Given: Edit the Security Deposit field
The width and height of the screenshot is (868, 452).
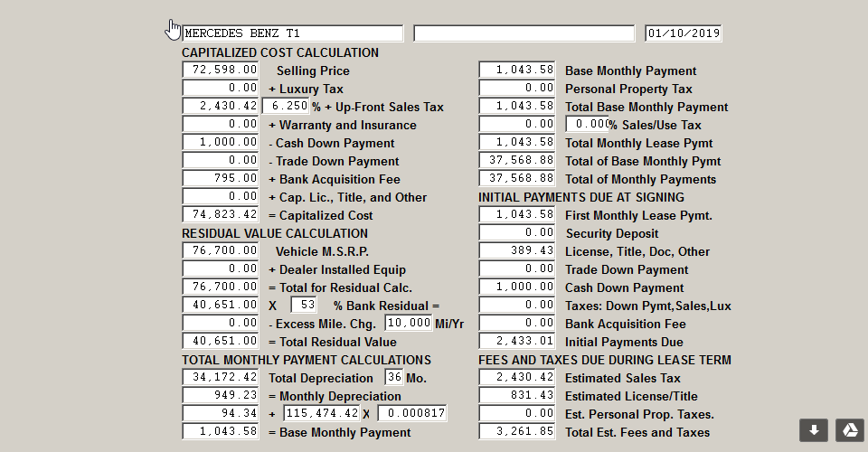Looking at the screenshot, I should coord(517,232).
